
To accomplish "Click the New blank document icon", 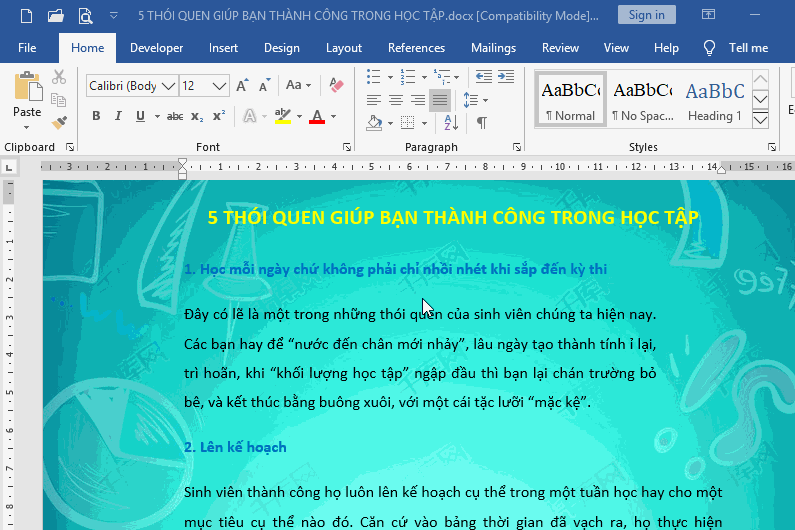I will click(26, 16).
